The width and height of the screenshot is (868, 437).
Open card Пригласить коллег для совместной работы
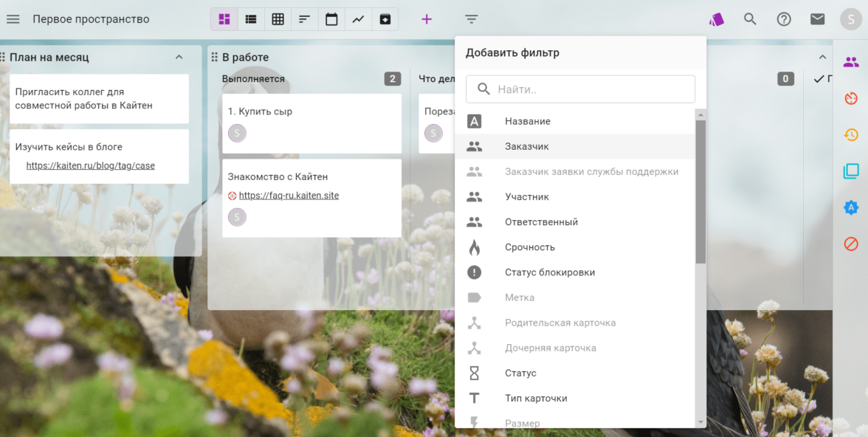pyautogui.click(x=99, y=99)
